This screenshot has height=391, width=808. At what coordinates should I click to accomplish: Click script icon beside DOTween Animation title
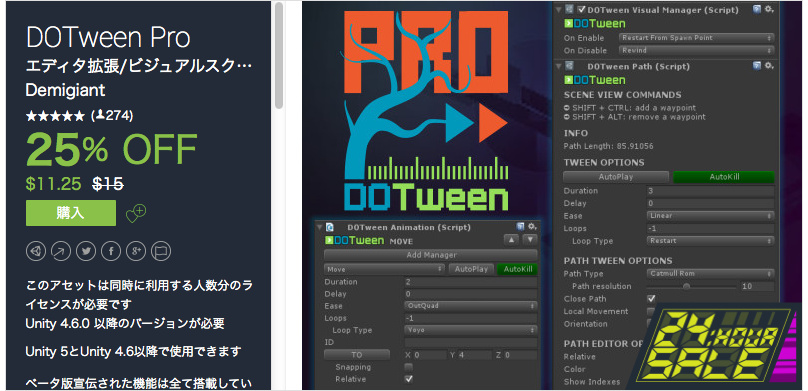(x=330, y=227)
